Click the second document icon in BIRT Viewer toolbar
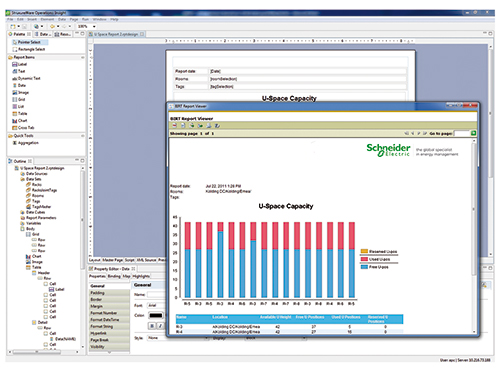The width and height of the screenshot is (500, 375). [183, 126]
